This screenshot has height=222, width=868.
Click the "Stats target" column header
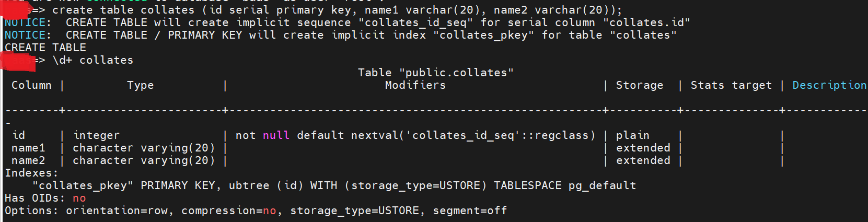click(x=731, y=85)
